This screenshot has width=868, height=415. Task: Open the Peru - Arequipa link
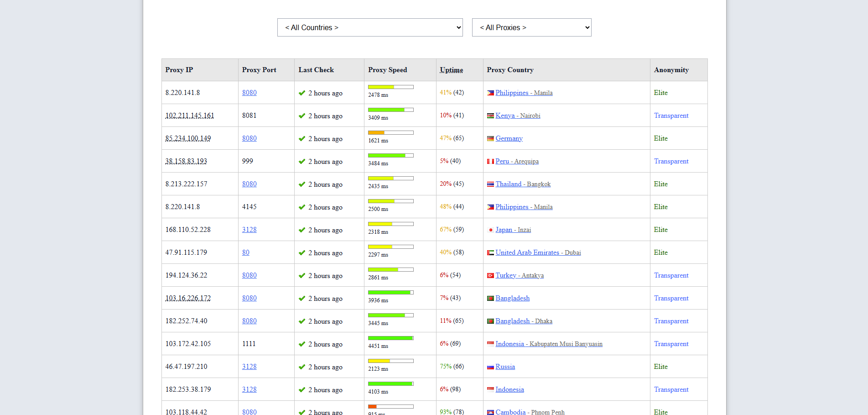[x=517, y=161]
